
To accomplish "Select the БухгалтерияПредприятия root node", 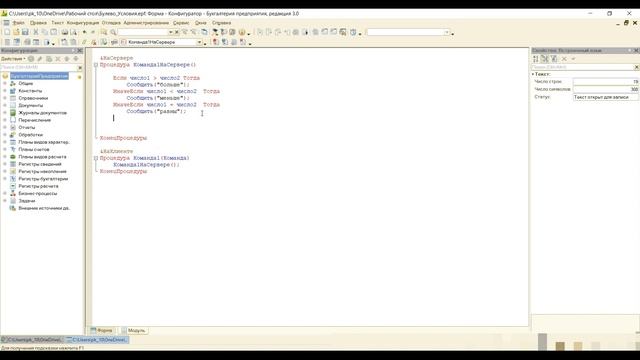I will 39,76.
